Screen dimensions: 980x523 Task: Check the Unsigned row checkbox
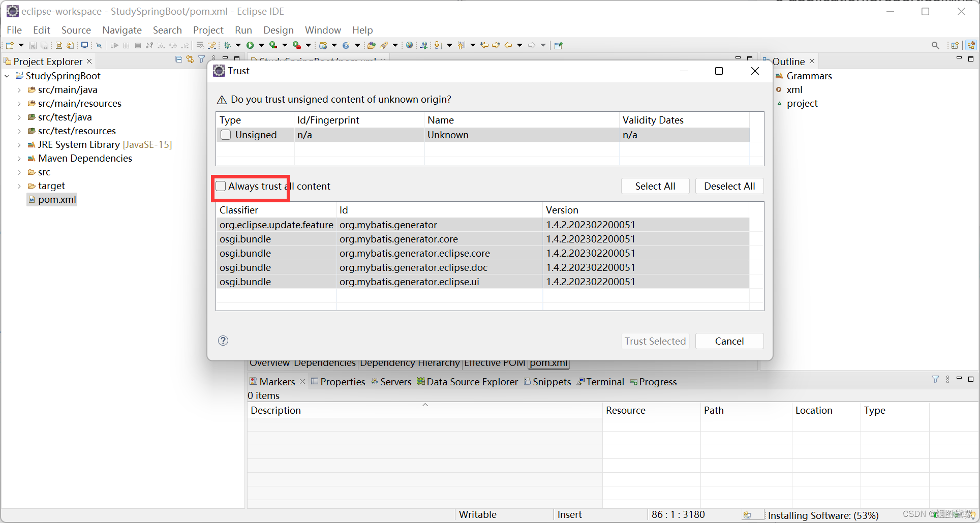(226, 135)
